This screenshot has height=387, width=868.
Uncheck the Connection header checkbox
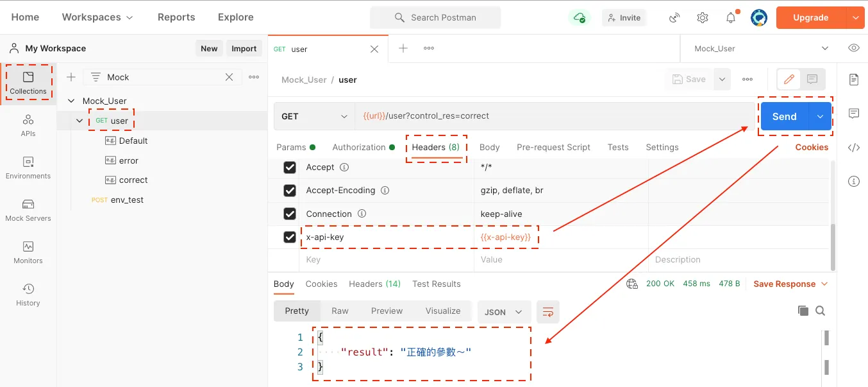[290, 214]
